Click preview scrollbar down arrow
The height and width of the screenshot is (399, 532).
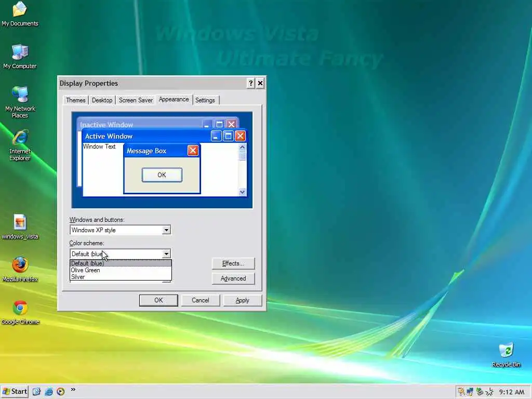(242, 192)
